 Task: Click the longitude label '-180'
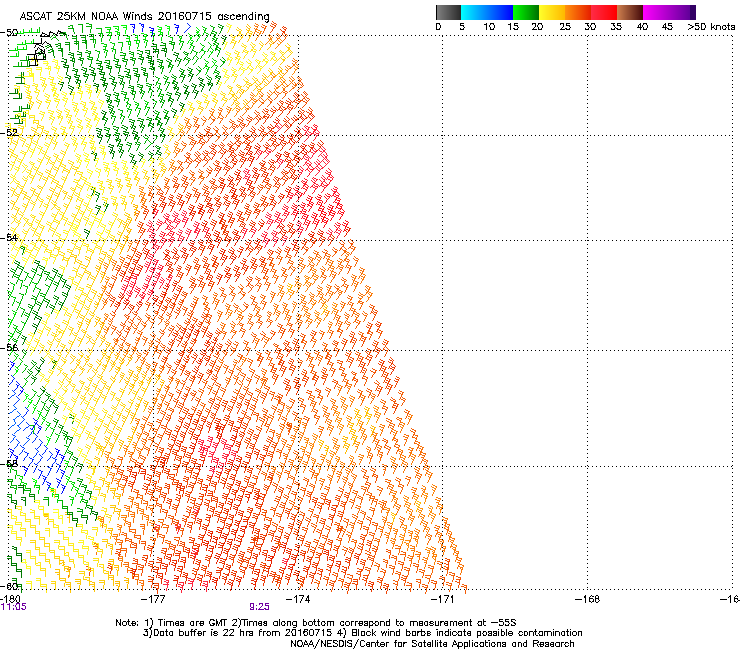pyautogui.click(x=10, y=599)
